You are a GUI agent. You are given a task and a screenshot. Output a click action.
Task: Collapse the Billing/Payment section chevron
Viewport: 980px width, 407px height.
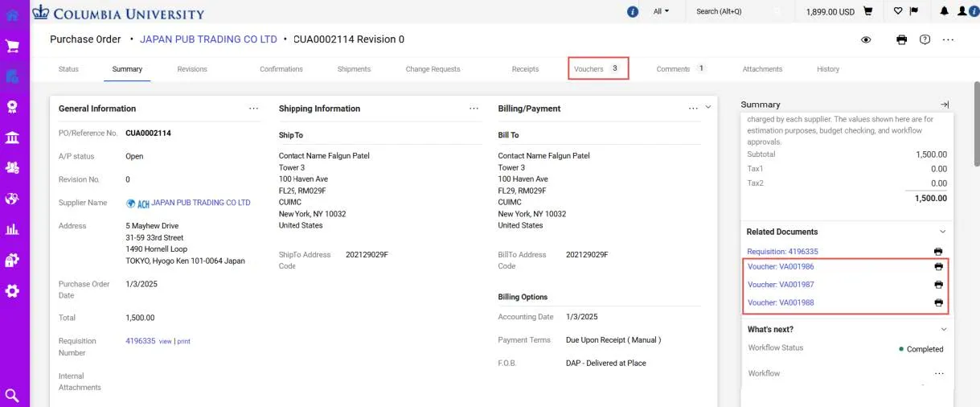708,108
